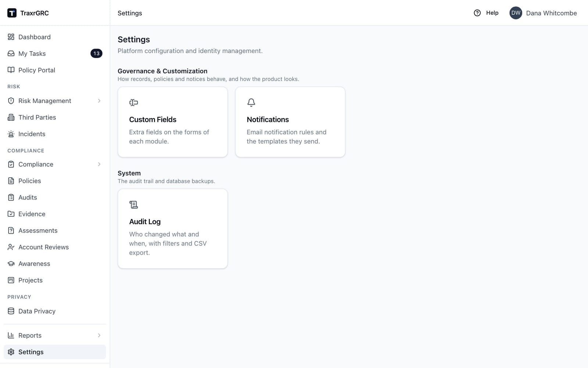Screen dimensions: 588x368
Task: Click the Assessments question file icon
Action: click(11, 230)
